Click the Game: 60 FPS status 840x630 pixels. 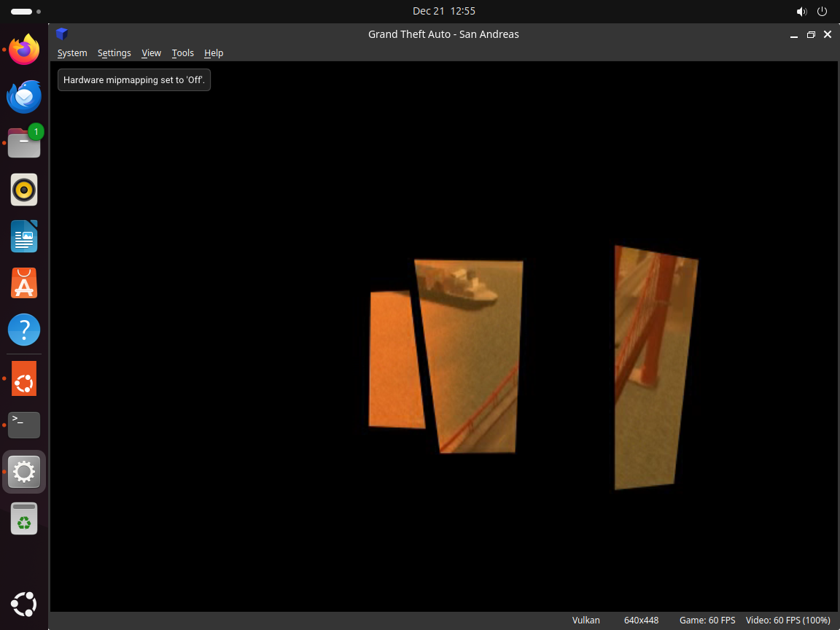pyautogui.click(x=707, y=620)
